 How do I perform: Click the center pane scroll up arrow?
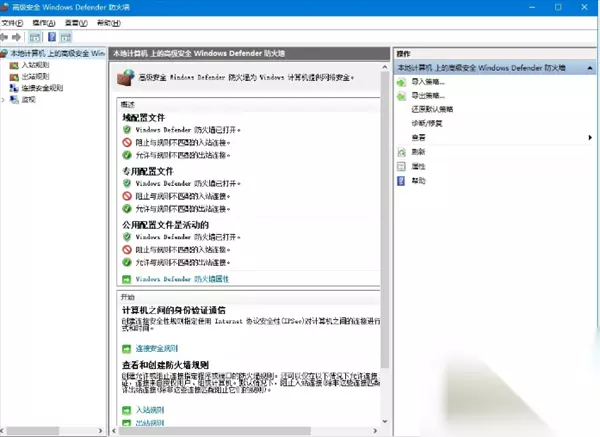point(385,67)
